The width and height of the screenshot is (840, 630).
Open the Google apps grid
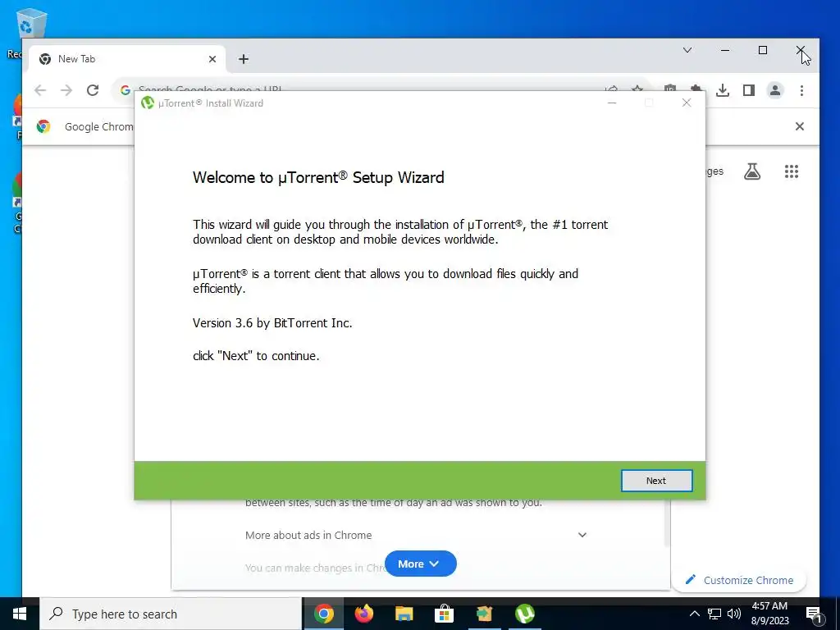[792, 171]
